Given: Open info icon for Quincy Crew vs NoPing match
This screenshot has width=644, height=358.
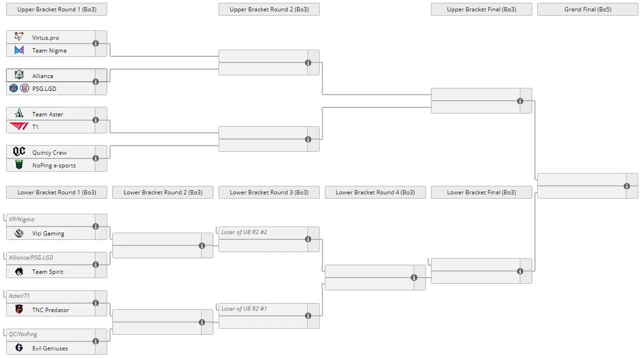Looking at the screenshot, I should (96, 158).
